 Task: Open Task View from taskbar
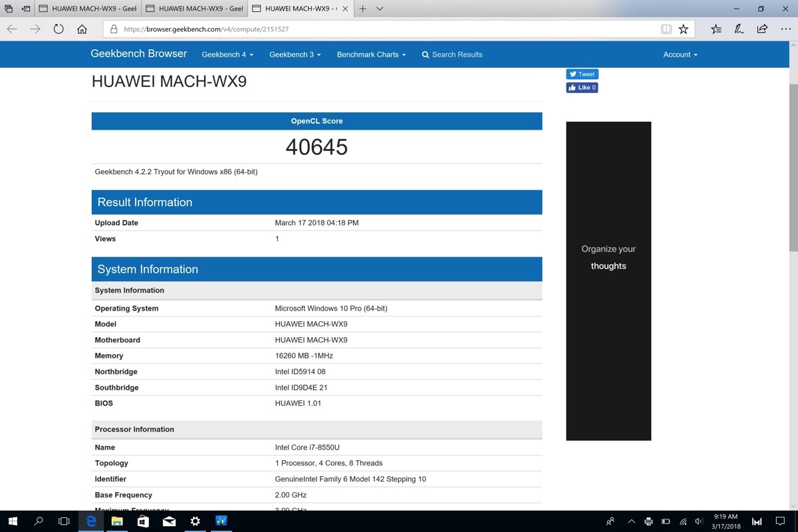pos(64,521)
